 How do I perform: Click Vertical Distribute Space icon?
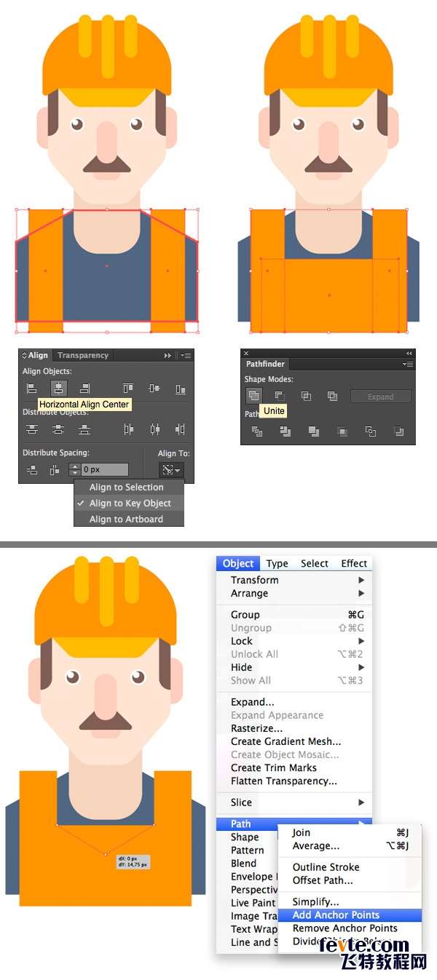(x=31, y=470)
